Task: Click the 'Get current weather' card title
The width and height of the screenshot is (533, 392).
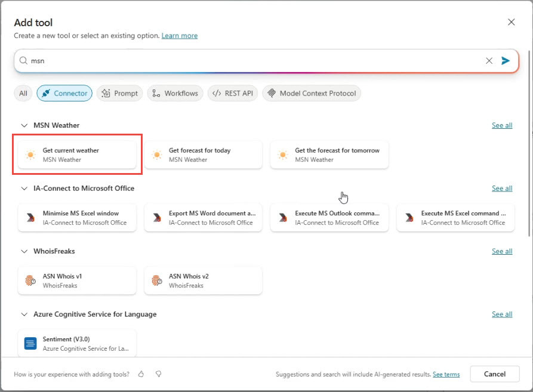Action: click(70, 150)
